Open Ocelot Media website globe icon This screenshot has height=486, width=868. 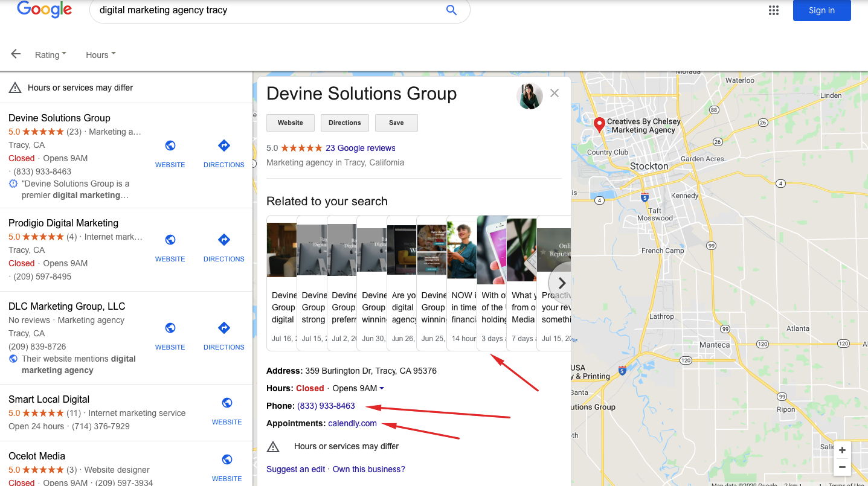[227, 459]
